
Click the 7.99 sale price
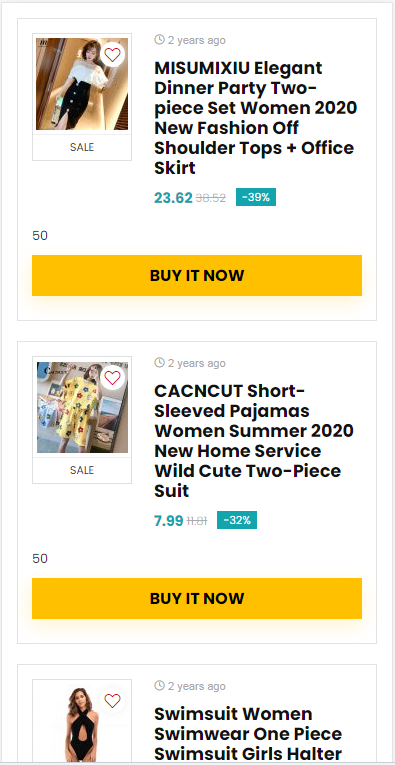[x=169, y=521]
